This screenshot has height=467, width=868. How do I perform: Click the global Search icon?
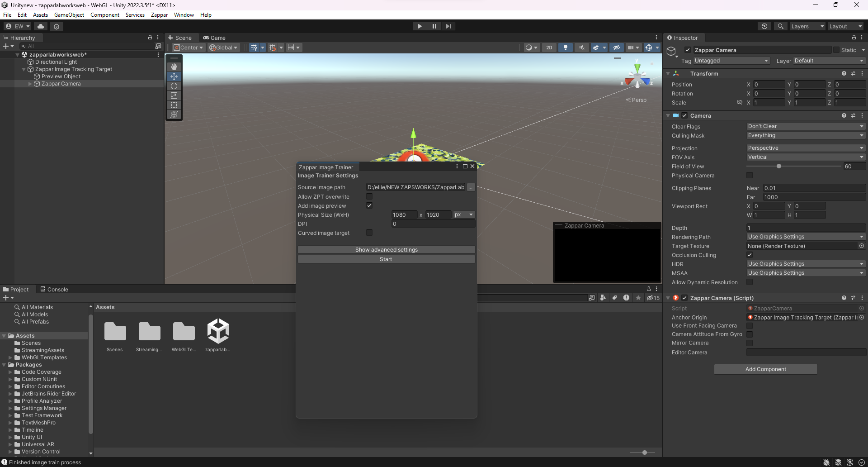(780, 26)
